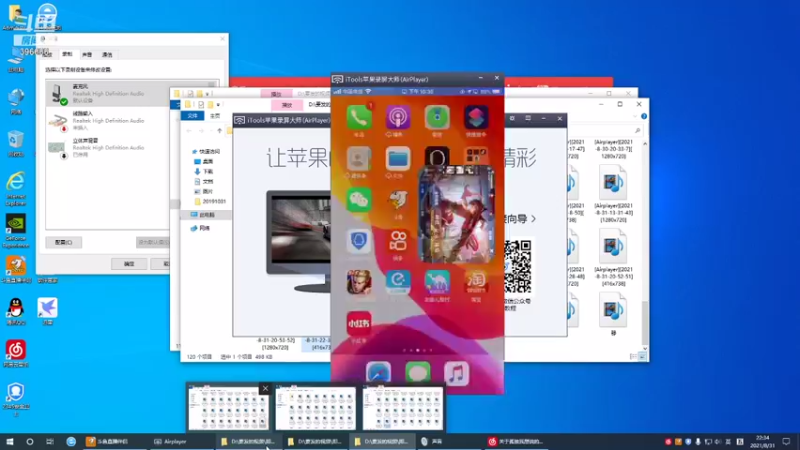Click the Configure button in Sound dialog
Screen dimensions: 800x450
(x=64, y=242)
